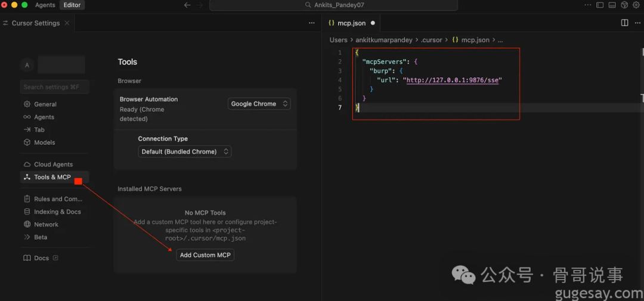Open the Google Chrome browser dropdown
644x301 pixels.
(259, 104)
